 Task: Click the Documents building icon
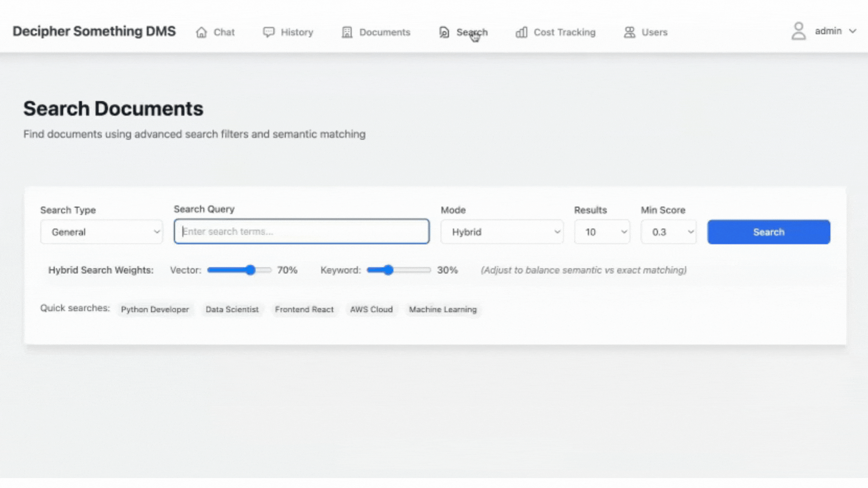347,33
